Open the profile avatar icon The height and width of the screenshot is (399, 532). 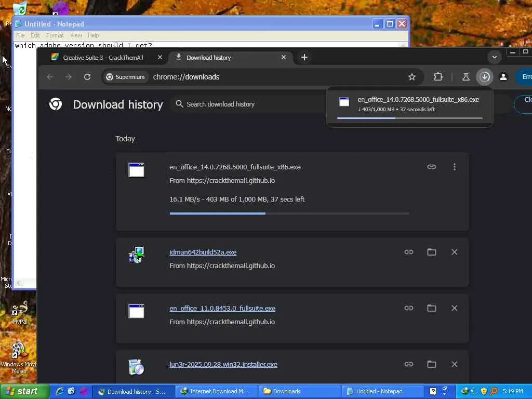click(503, 77)
